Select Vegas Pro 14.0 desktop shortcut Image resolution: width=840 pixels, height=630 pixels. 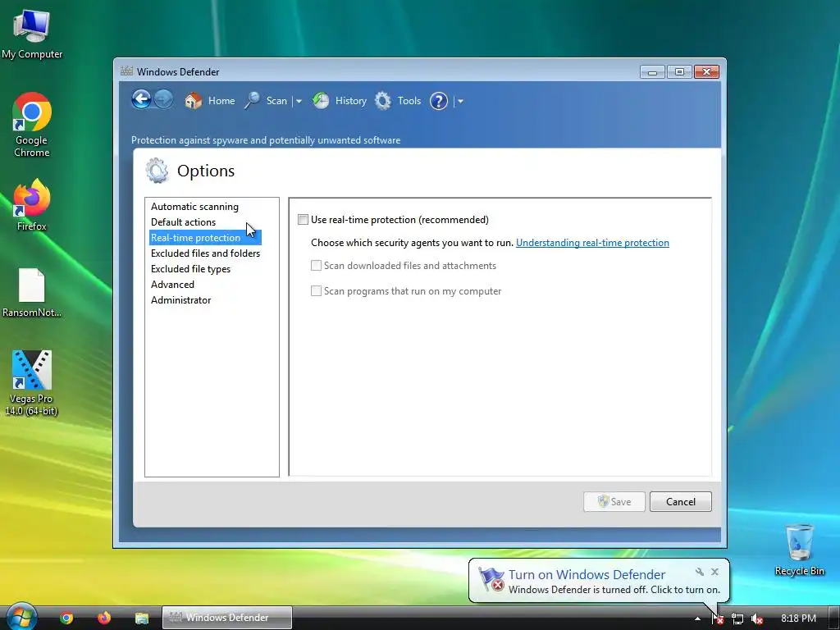(x=32, y=382)
